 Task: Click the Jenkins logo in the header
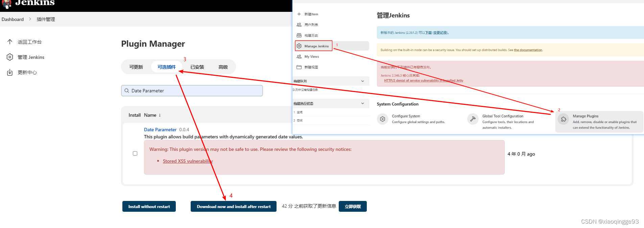tap(7, 4)
